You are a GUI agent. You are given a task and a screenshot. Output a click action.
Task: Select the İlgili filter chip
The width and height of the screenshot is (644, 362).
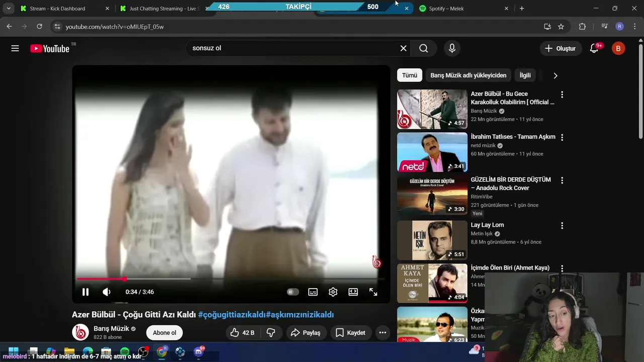pyautogui.click(x=525, y=75)
